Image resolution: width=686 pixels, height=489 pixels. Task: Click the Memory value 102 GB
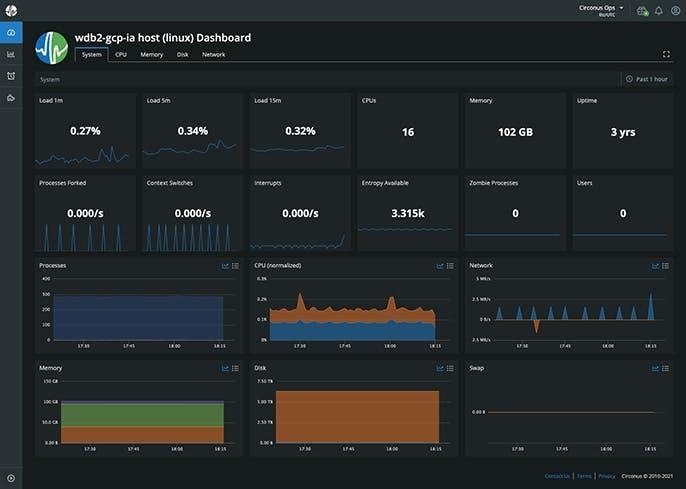click(x=515, y=132)
